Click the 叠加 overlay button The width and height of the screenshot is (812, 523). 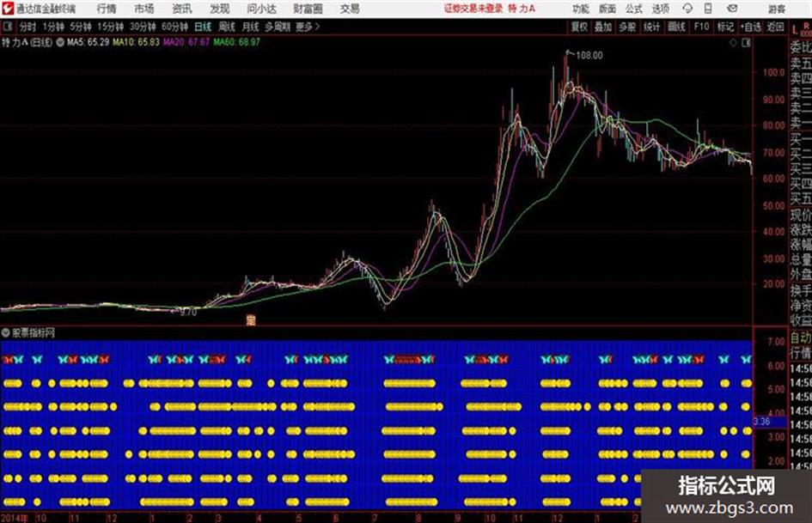click(603, 27)
